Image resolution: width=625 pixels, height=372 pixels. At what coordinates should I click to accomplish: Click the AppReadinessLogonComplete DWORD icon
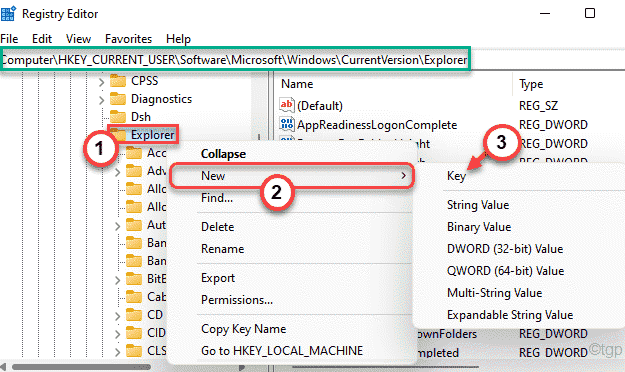tap(287, 124)
